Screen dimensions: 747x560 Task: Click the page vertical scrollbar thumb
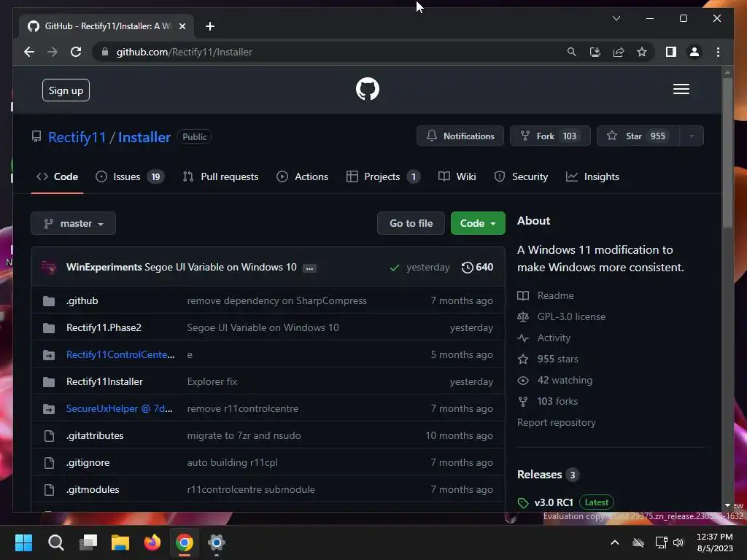pos(727,152)
